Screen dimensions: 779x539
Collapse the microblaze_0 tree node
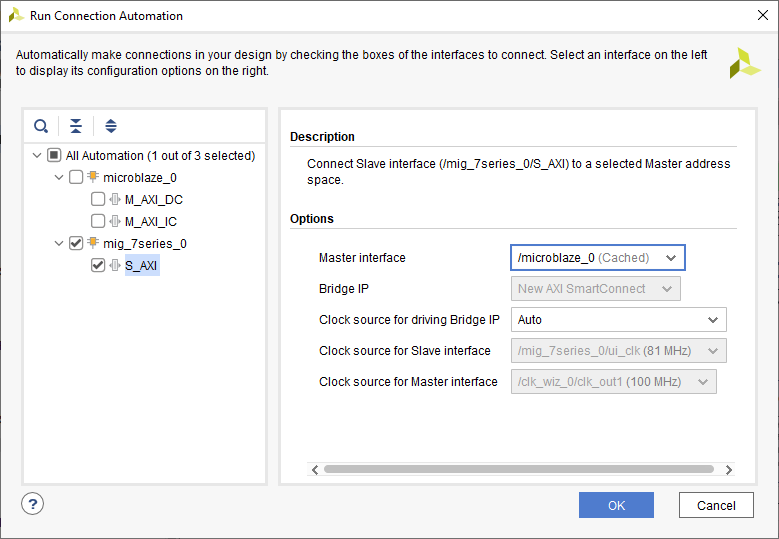[59, 177]
